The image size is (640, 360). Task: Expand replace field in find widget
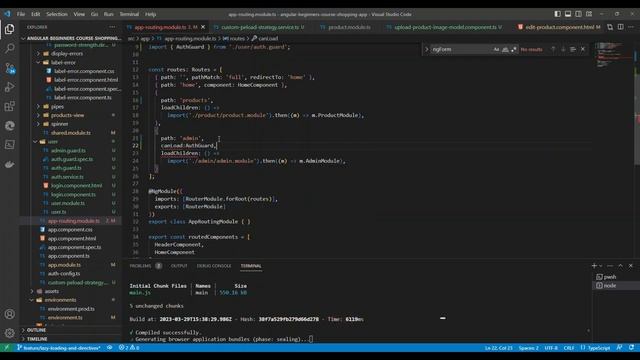(427, 49)
